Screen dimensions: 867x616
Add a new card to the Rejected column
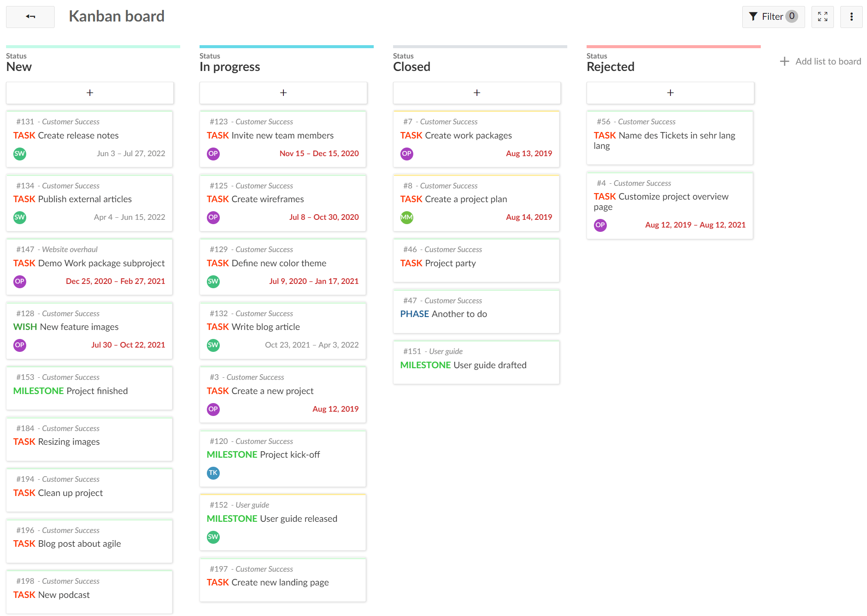coord(670,92)
